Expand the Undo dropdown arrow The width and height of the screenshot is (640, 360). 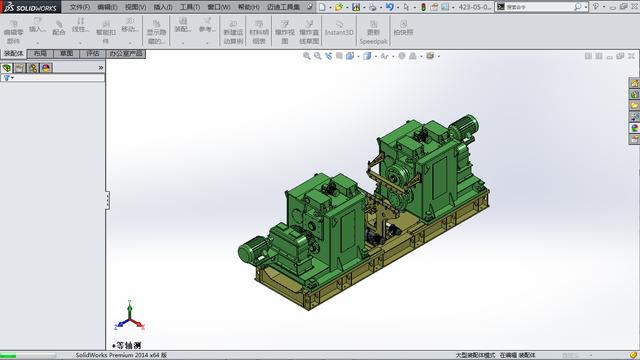[398, 7]
